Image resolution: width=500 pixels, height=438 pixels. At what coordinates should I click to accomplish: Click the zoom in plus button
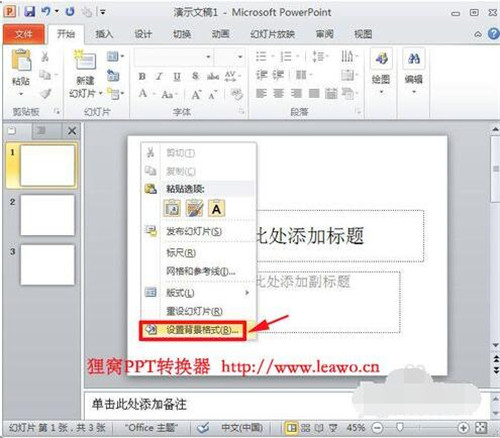click(463, 427)
